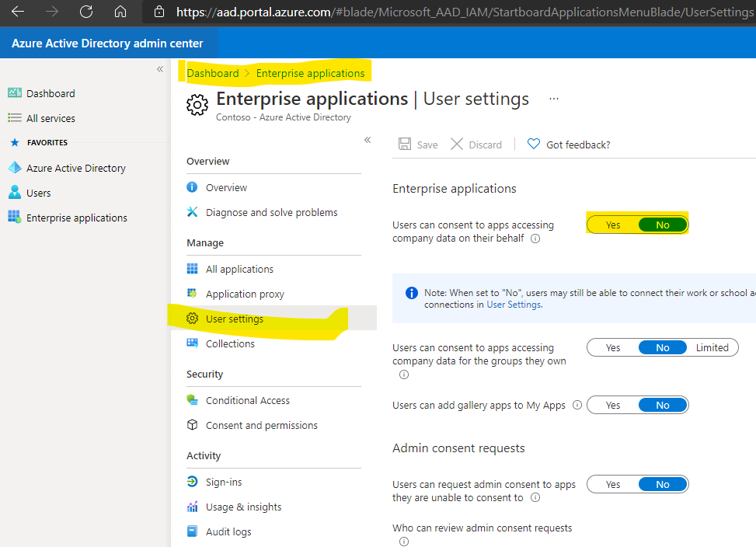Click Enterprise applications breadcrumb link
Viewport: 756px width, 547px height.
point(311,73)
